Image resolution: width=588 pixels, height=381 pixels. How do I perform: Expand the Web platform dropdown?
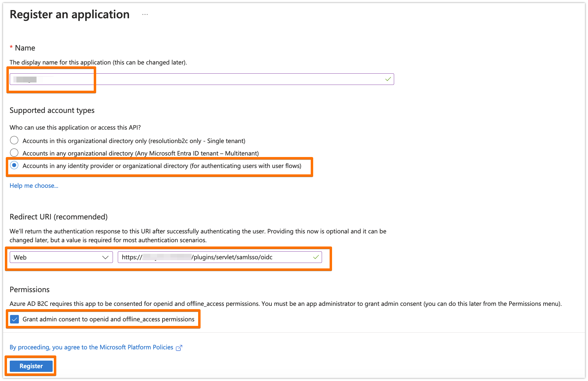(x=61, y=257)
